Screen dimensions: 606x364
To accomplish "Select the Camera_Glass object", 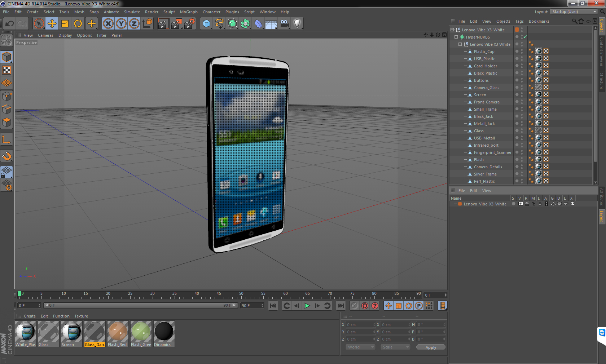I will click(486, 88).
